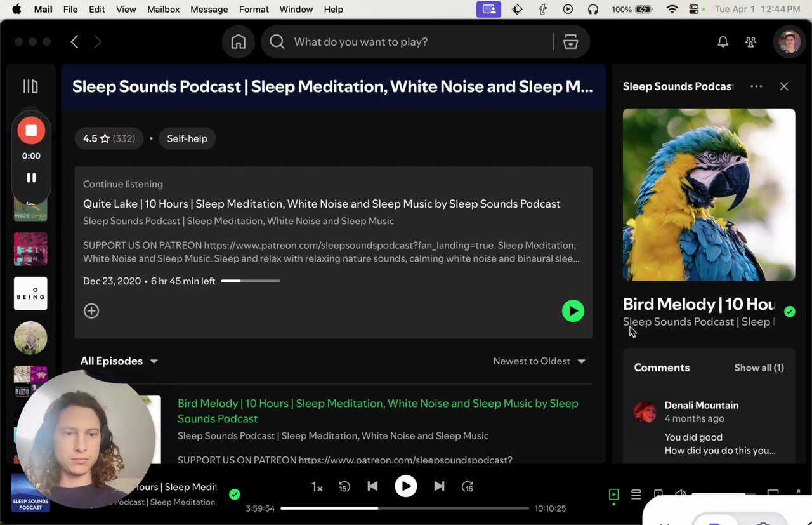Viewport: 812px width, 525px height.
Task: Open the Message menu
Action: 209,10
